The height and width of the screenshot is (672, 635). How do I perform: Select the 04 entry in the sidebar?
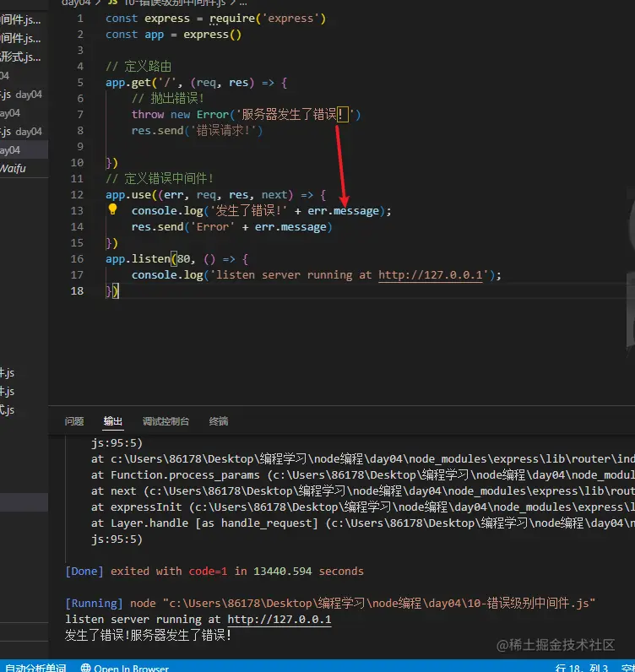(x=5, y=75)
